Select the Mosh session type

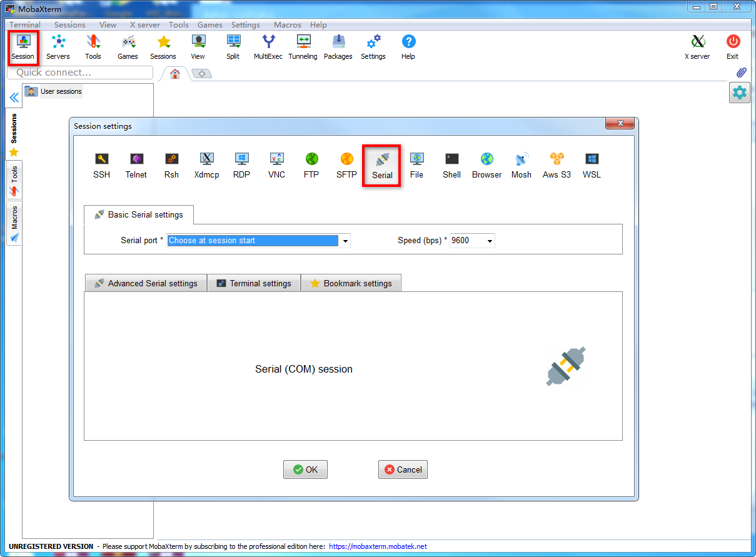click(x=522, y=166)
